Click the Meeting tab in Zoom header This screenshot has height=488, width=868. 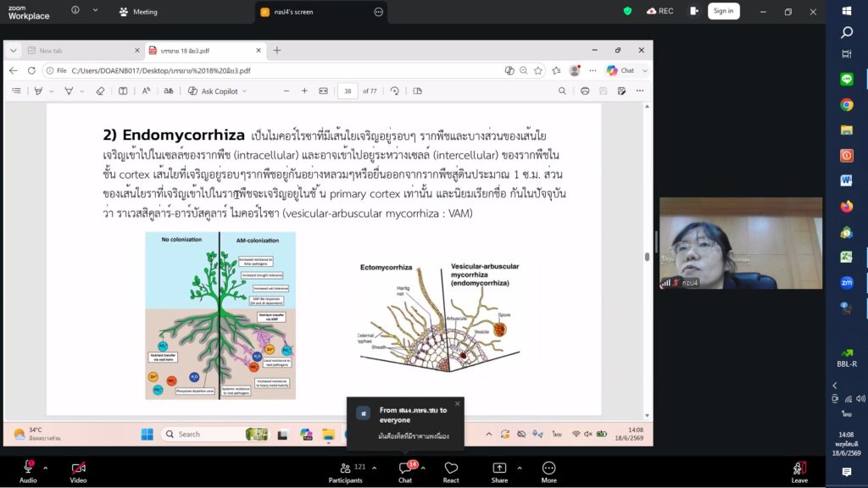[138, 12]
